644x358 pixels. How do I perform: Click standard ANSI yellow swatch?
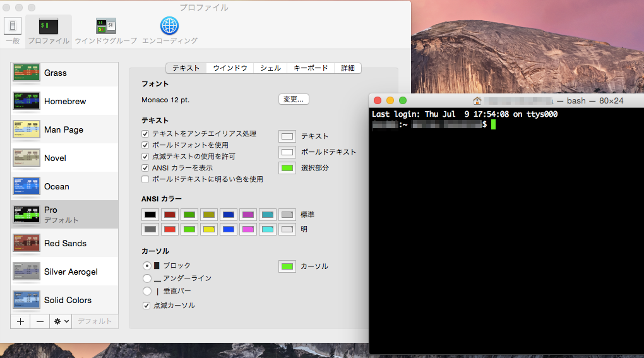(x=209, y=214)
